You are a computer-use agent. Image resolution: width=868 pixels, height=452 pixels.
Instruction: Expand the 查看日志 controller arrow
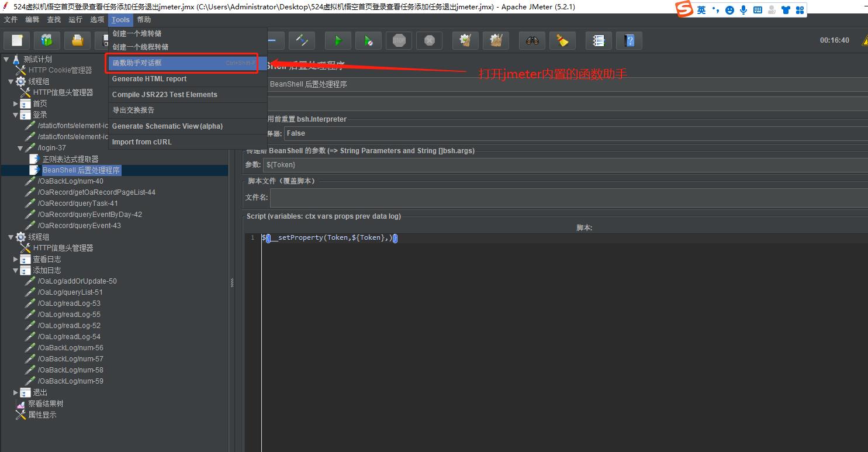coord(16,259)
